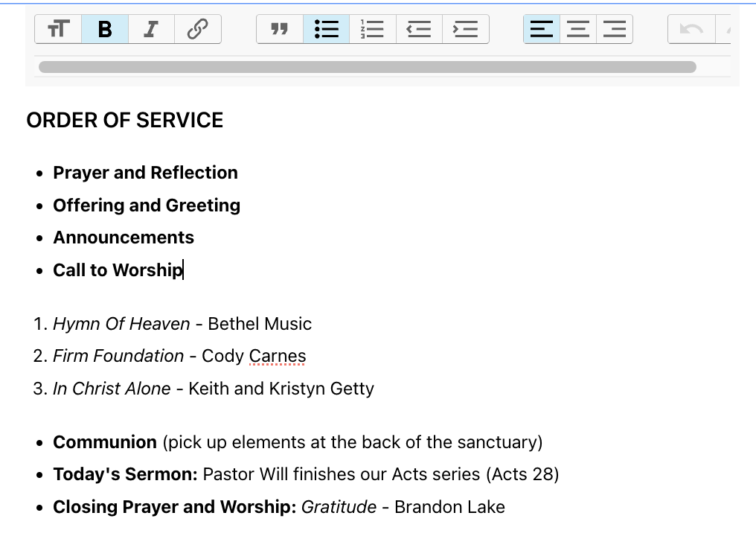Click the toolbar horizontal scrollbar

click(368, 67)
